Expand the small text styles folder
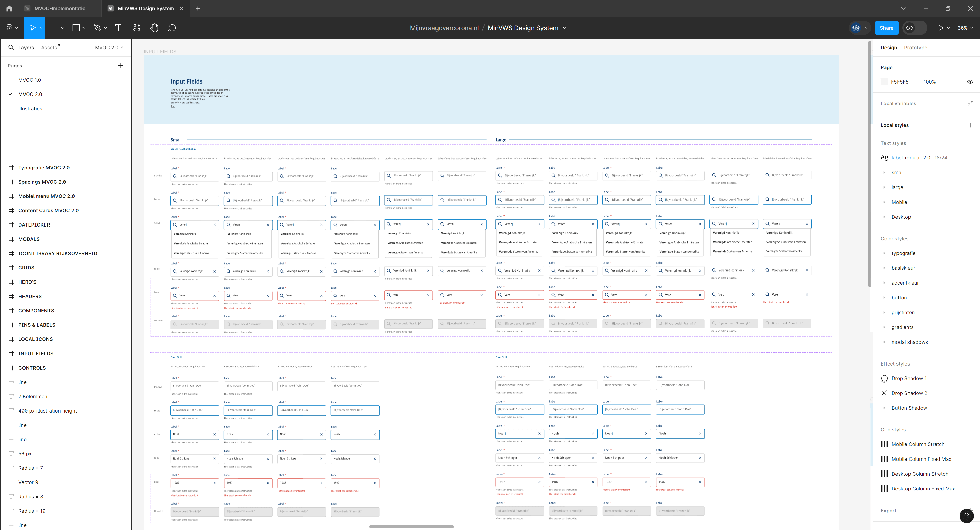The height and width of the screenshot is (530, 980). click(x=884, y=172)
